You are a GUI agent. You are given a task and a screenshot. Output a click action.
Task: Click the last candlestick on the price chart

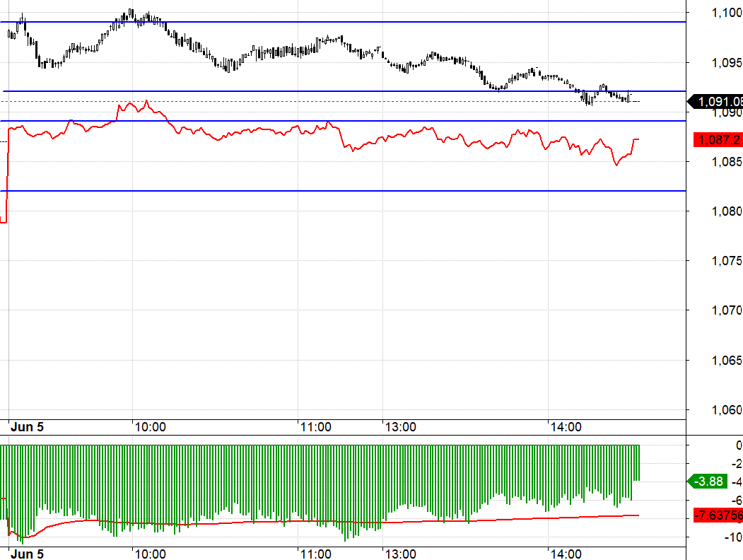(628, 97)
